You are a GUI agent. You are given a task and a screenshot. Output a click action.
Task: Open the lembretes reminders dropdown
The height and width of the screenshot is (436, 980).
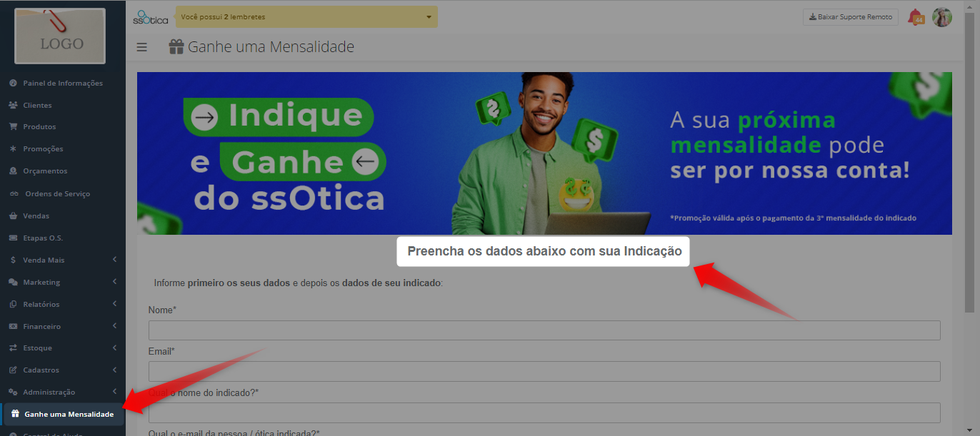(x=306, y=16)
